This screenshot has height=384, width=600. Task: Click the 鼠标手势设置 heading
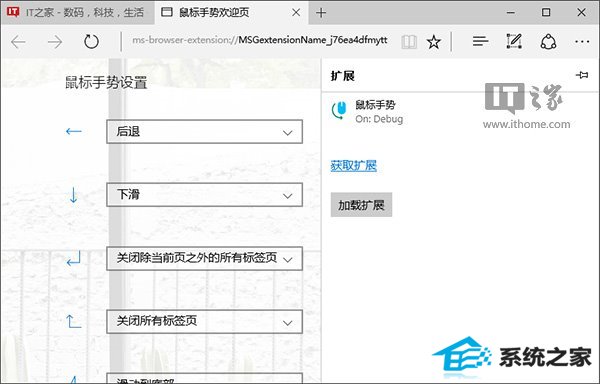pyautogui.click(x=106, y=82)
